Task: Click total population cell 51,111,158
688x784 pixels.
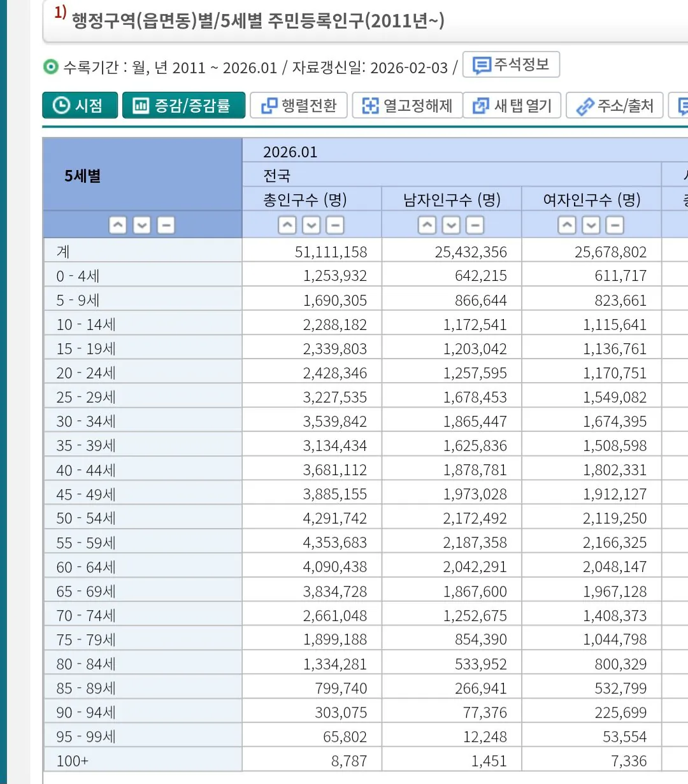Action: click(x=312, y=251)
